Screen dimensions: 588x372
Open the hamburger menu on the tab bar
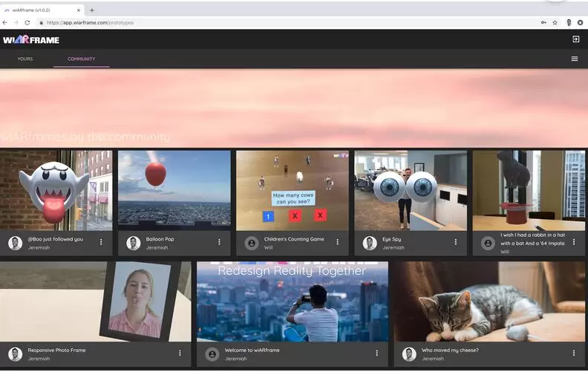tap(574, 59)
